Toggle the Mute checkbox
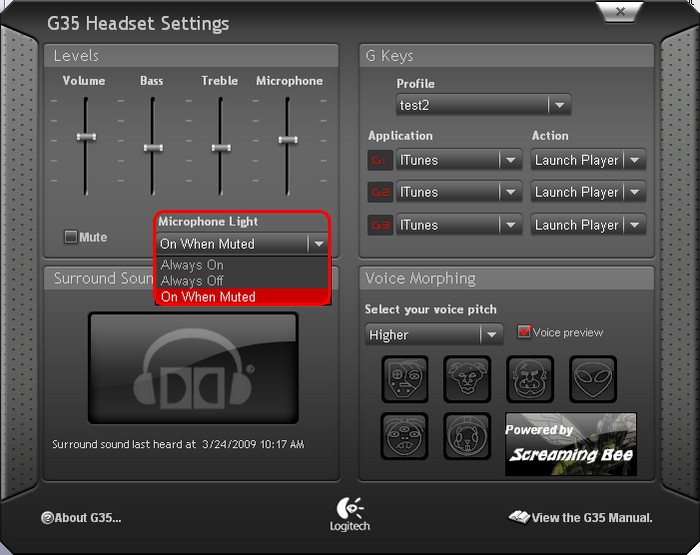Image resolution: width=700 pixels, height=555 pixels. [71, 237]
